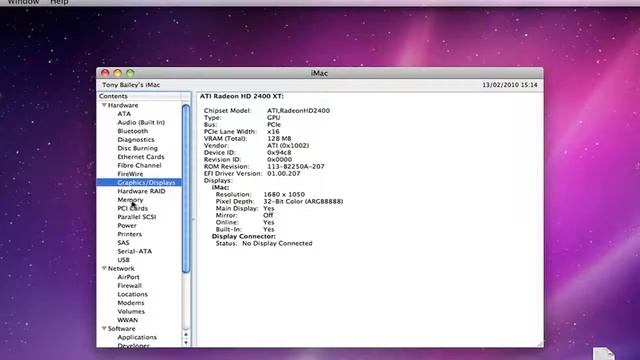The width and height of the screenshot is (640, 360).
Task: Click the VRAM value 128 MB
Action: pos(279,139)
